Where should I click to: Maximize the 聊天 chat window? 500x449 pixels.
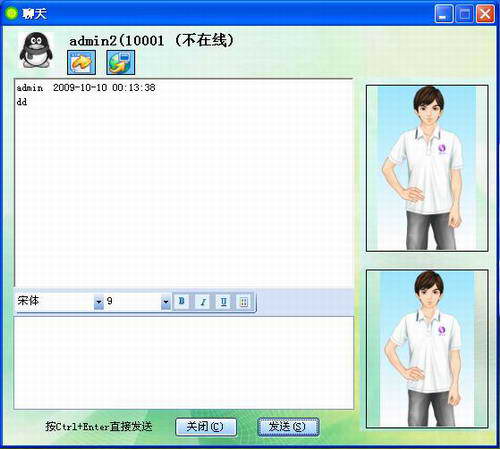(464, 14)
